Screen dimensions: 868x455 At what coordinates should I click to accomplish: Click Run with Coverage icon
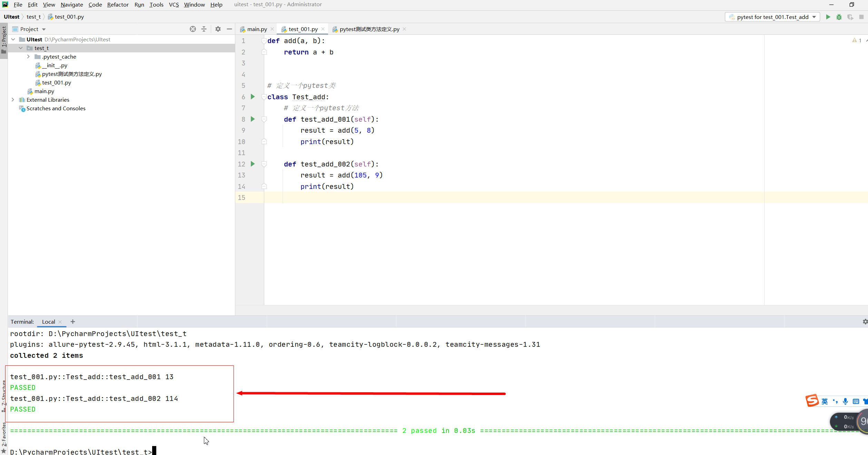pos(850,17)
